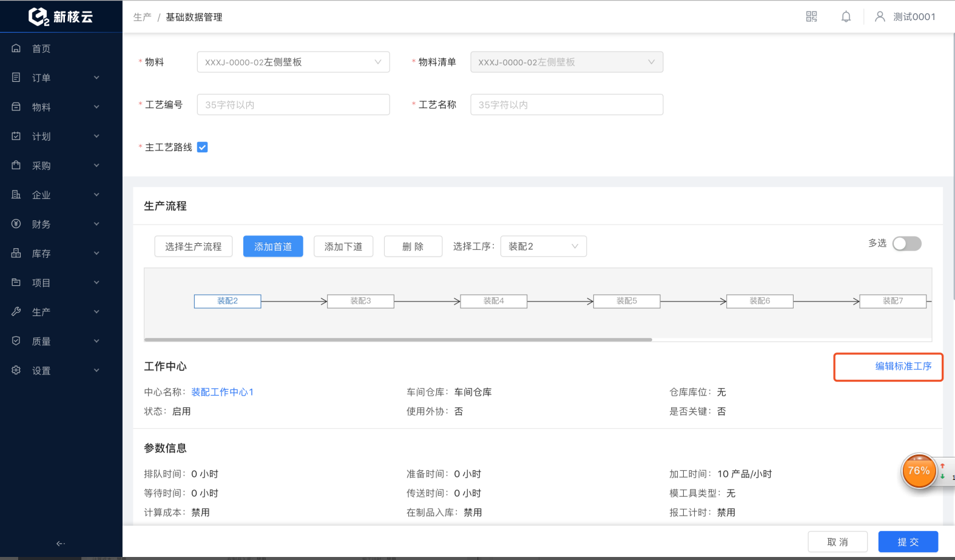Click the 采购 purchase bag icon
The height and width of the screenshot is (560, 955).
click(x=16, y=165)
